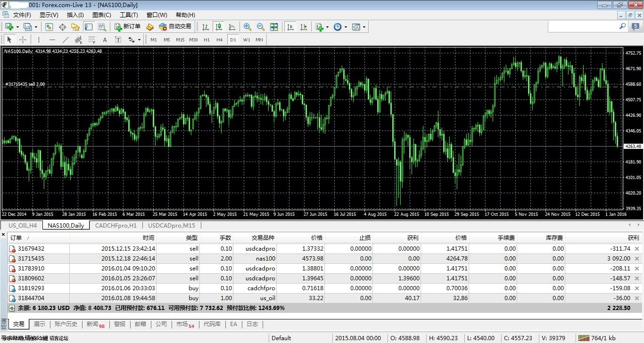This screenshot has height=343, width=644.
Task: Switch chart to line chart icon
Action: tap(232, 27)
